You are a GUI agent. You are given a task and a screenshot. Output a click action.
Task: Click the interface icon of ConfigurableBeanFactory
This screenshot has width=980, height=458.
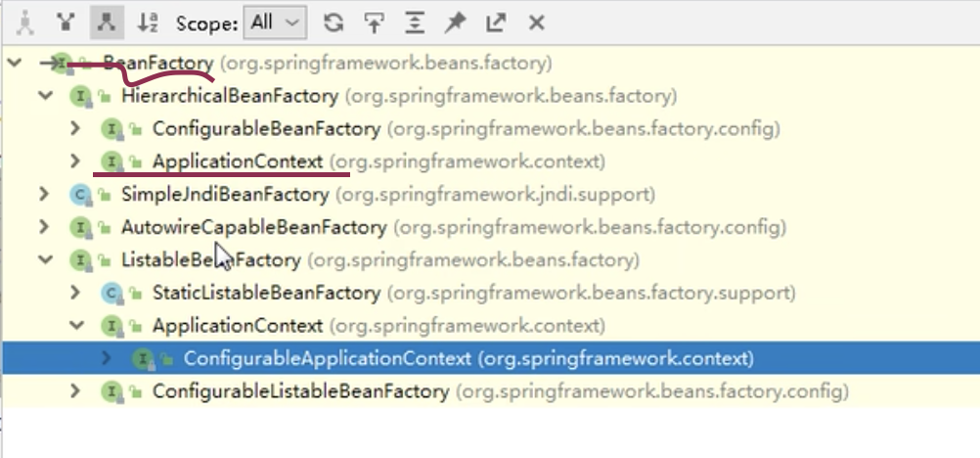pyautogui.click(x=111, y=129)
